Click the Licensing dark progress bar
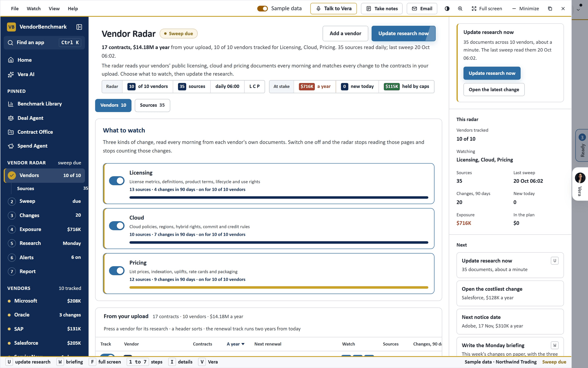 tap(279, 197)
